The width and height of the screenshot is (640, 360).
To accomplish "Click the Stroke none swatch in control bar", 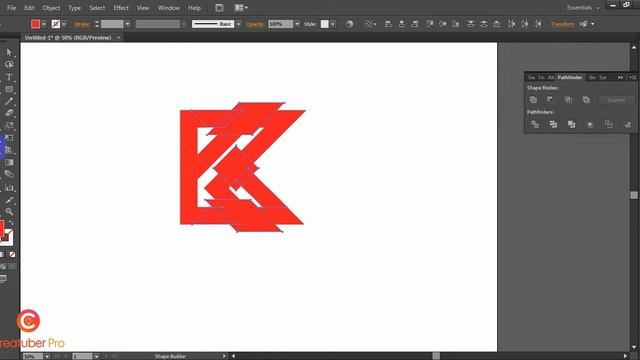I will point(56,24).
